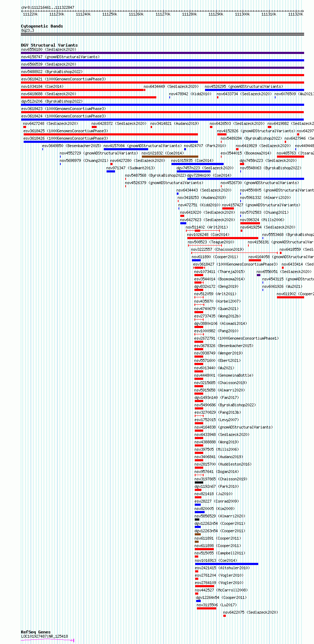Image resolution: width=314 pixels, height=644 pixels.
Task: Click the nsv508523 (Teague2010) label
Action: click(211, 242)
